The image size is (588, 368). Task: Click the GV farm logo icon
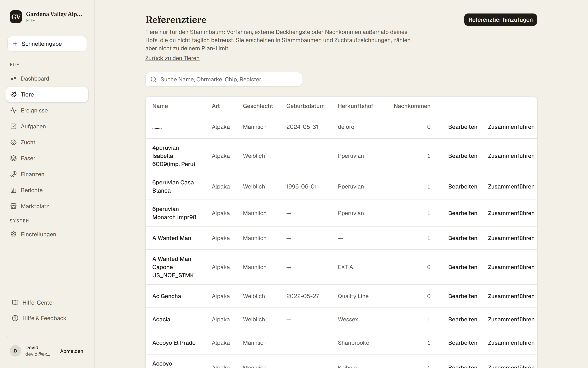[16, 17]
